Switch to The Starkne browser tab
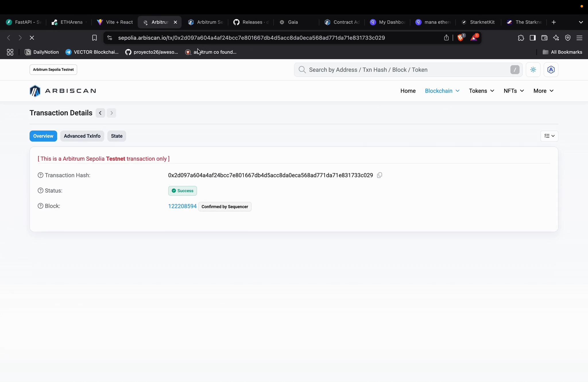588x382 pixels. coord(524,22)
